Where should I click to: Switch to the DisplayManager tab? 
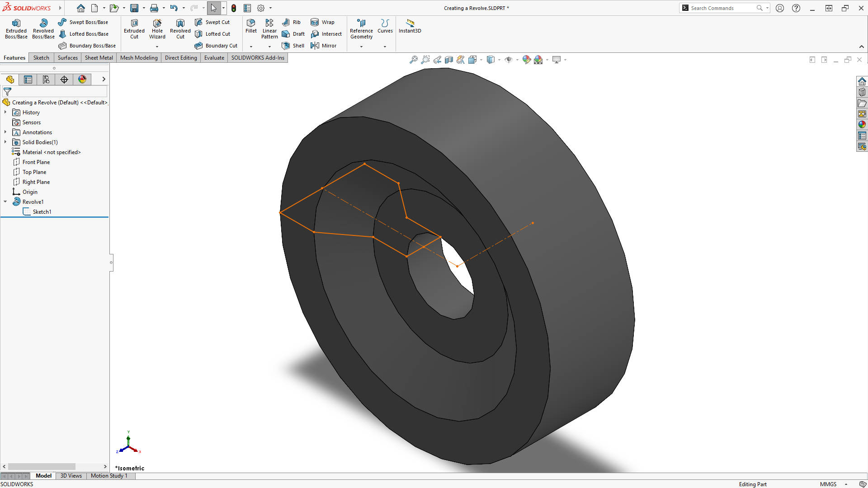pos(82,79)
